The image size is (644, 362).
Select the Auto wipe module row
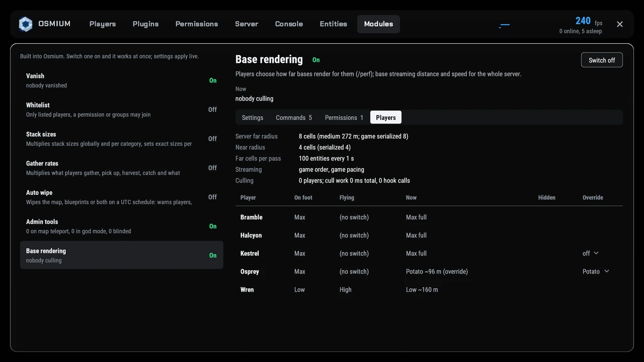coord(122,197)
